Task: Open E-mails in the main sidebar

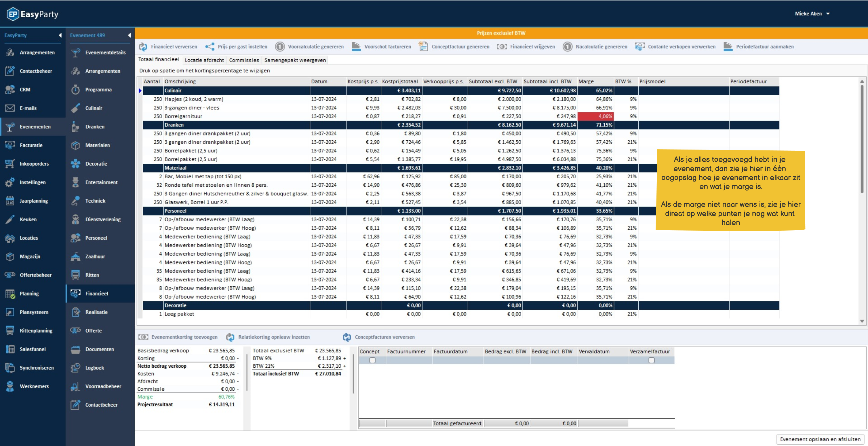Action: click(x=33, y=108)
